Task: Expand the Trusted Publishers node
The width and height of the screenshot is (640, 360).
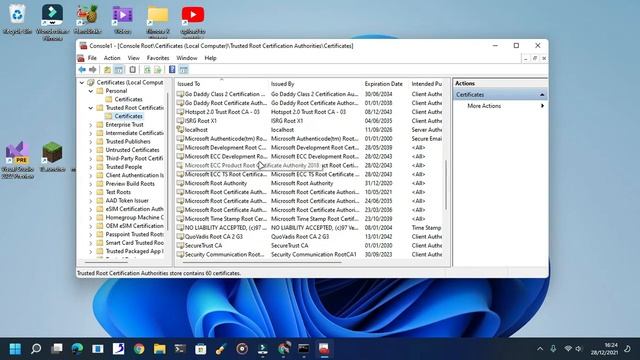Action: 91,142
